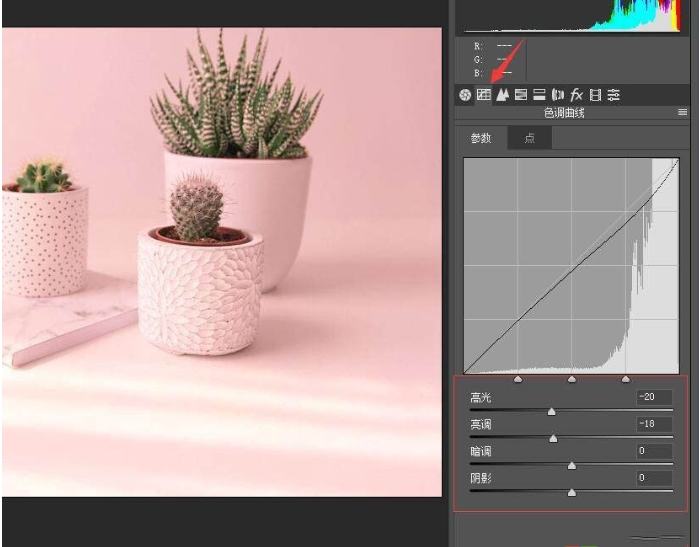This screenshot has height=547, width=699.
Task: Click the 阴影 slider handle
Action: coord(572,492)
